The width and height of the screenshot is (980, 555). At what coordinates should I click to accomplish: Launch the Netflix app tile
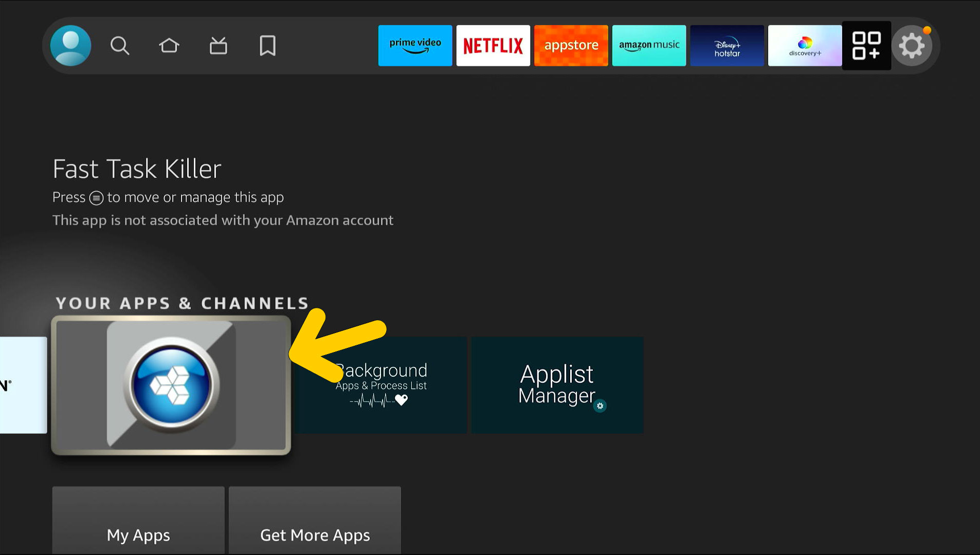pyautogui.click(x=493, y=46)
